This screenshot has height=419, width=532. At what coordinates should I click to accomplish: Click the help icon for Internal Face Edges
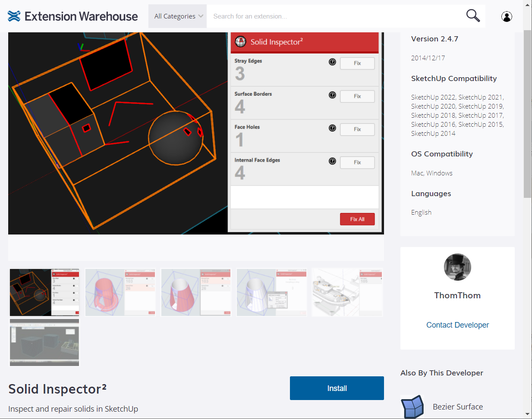tap(332, 161)
